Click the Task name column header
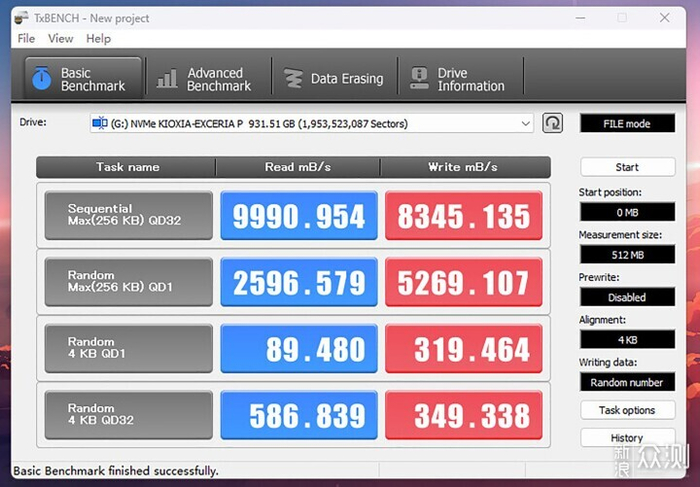Screen dimensions: 700x487 [127, 167]
